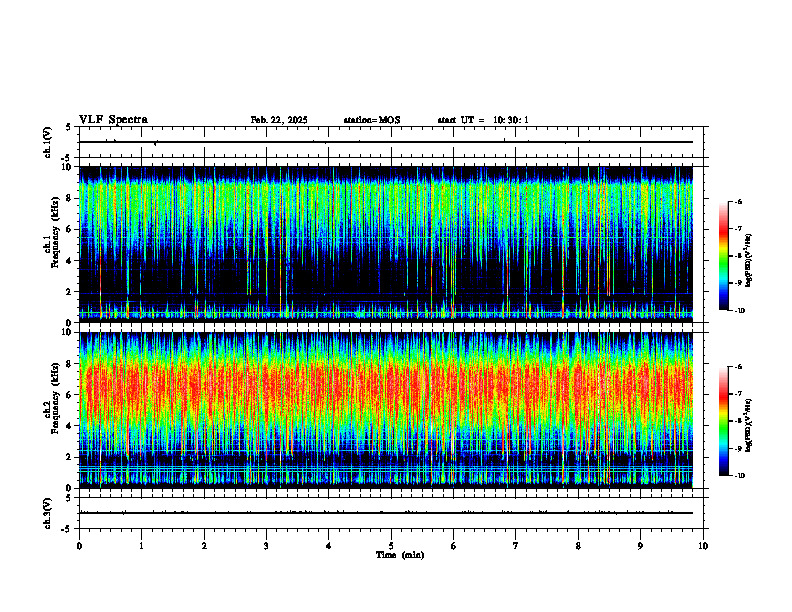Click time axis tick label "1"
This screenshot has height=612, width=792.
[141, 546]
